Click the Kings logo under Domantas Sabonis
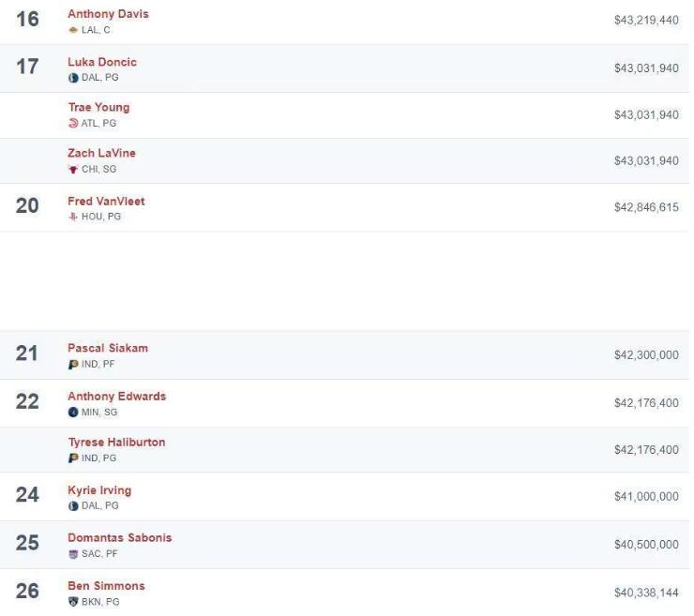This screenshot has height=616, width=694. 73,554
